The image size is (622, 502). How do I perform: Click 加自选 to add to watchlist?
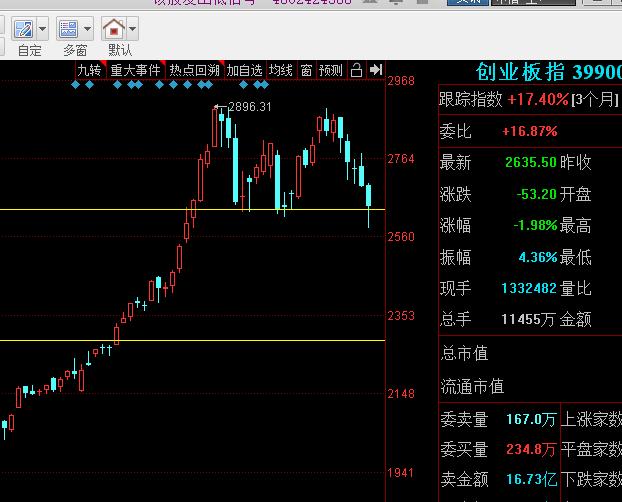coord(244,70)
